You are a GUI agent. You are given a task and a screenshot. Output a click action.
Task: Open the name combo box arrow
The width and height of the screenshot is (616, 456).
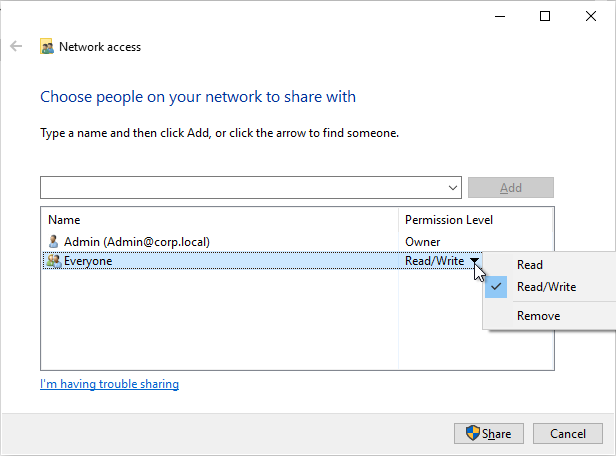tap(453, 188)
